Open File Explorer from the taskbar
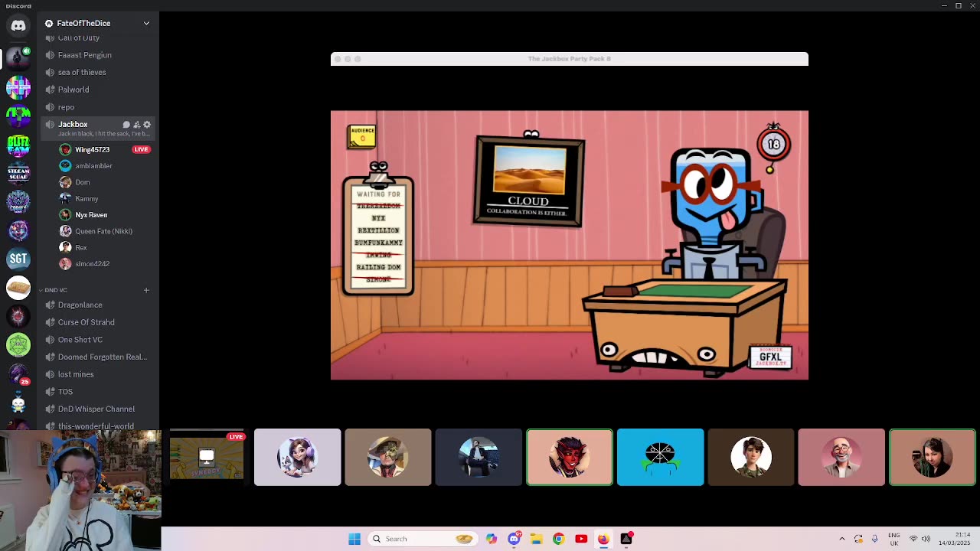 [536, 539]
